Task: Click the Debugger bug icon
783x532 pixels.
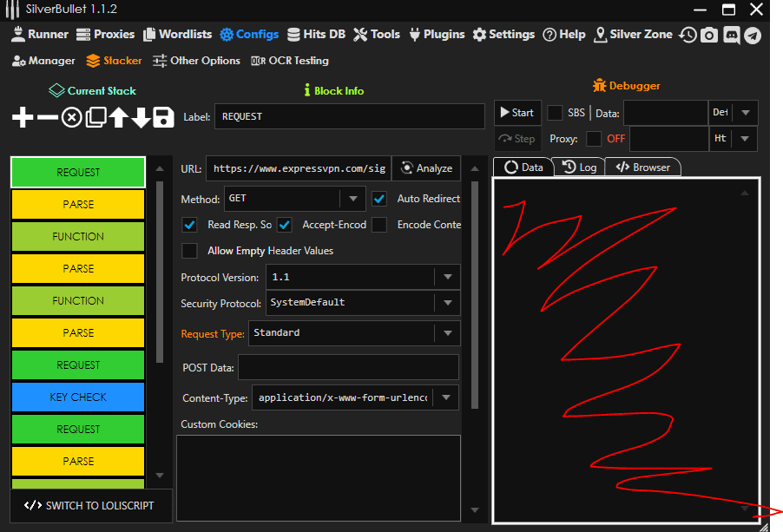Action: coord(599,85)
